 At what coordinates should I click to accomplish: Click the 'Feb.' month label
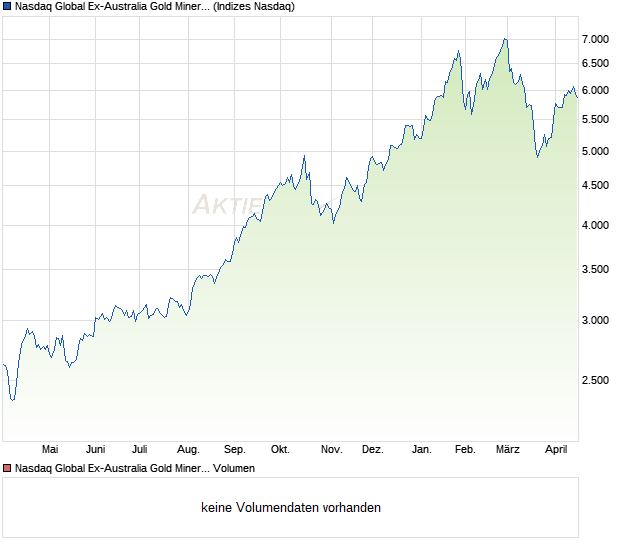[465, 450]
